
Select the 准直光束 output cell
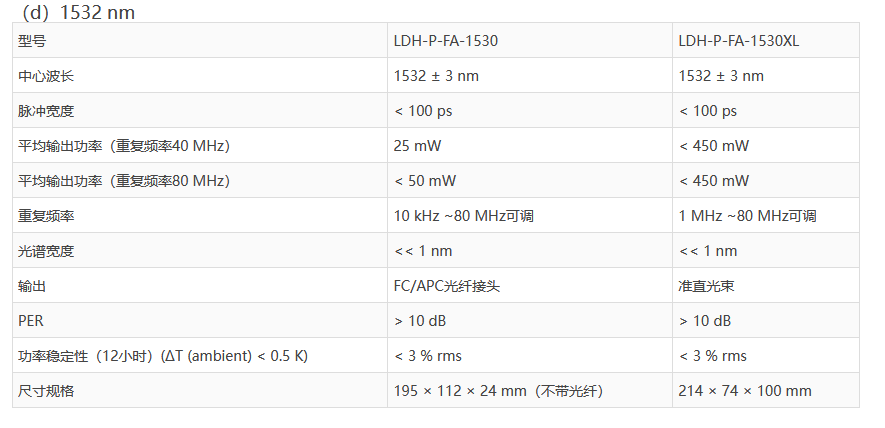706,286
